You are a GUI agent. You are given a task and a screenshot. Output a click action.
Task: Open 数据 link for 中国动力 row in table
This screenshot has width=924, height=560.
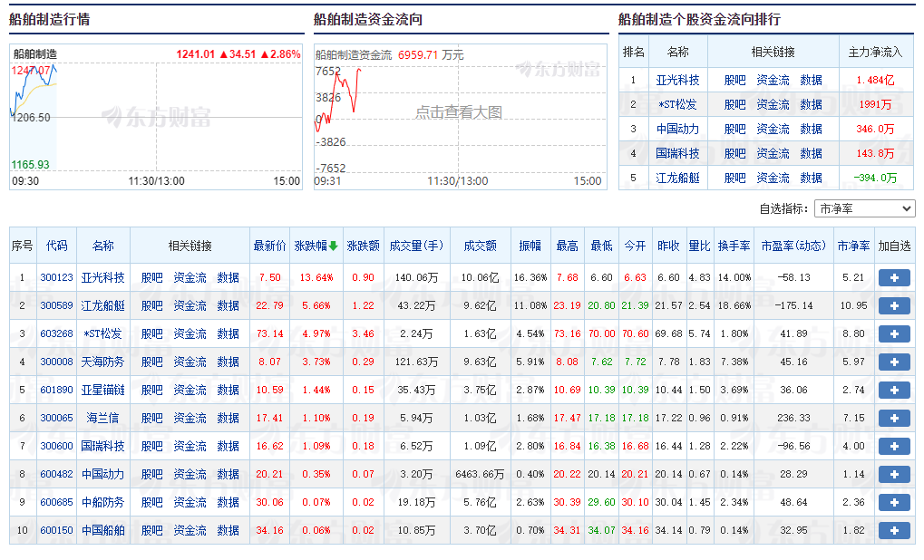click(229, 474)
